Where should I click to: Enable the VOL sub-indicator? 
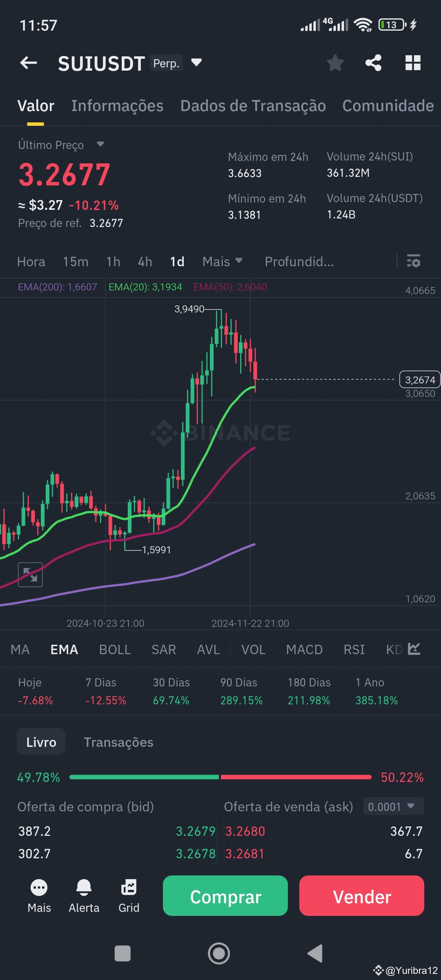click(254, 649)
